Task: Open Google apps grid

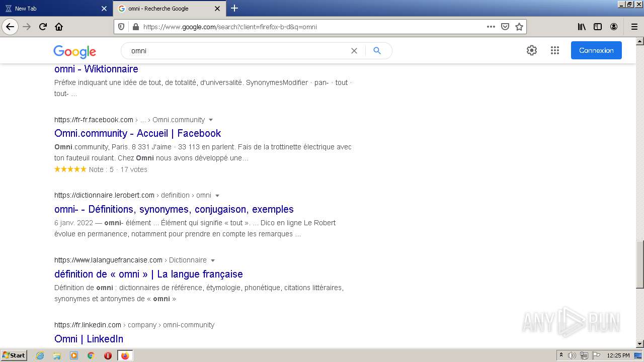Action: 555,50
